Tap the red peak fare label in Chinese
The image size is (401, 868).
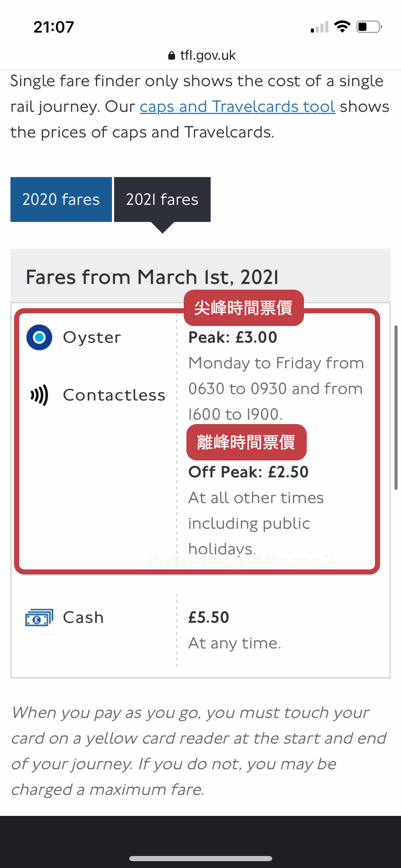point(244,308)
